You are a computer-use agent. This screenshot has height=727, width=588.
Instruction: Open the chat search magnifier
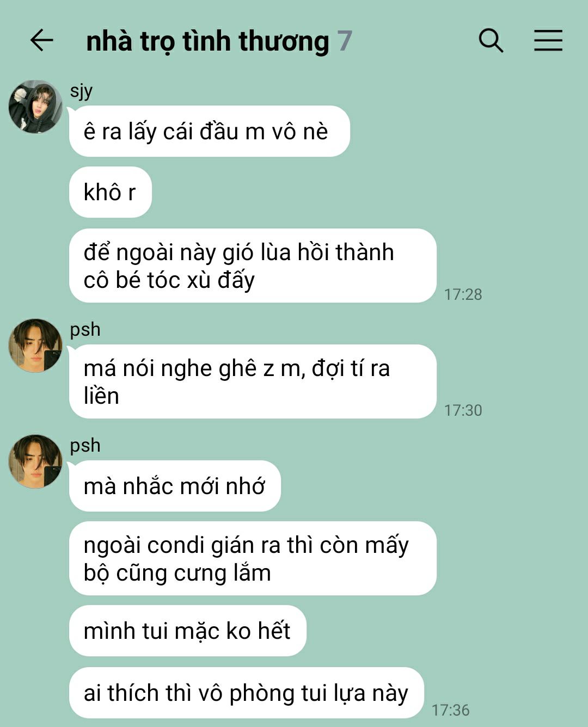coord(491,40)
